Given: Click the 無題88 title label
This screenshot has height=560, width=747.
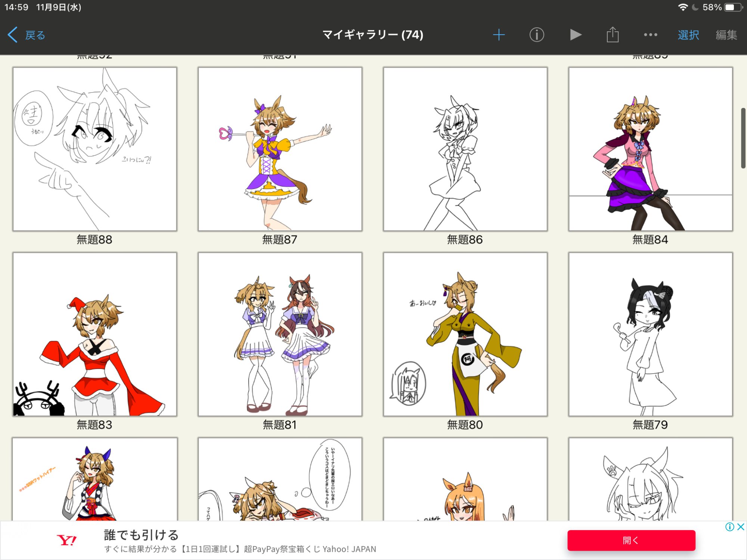Looking at the screenshot, I should [x=94, y=240].
